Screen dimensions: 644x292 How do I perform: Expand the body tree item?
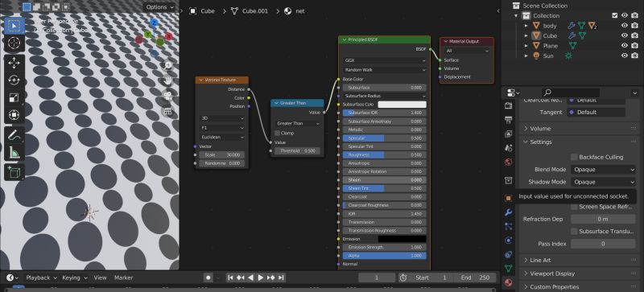[526, 26]
